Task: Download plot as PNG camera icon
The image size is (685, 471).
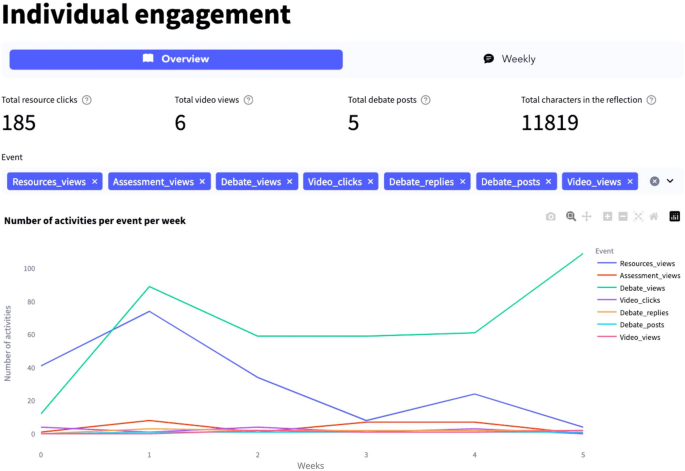Action: pyautogui.click(x=550, y=216)
